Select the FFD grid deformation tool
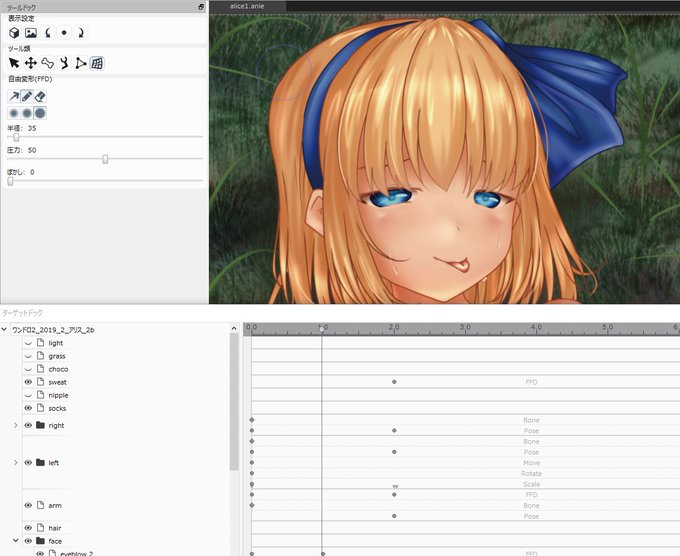This screenshot has width=680, height=556. pos(97,63)
